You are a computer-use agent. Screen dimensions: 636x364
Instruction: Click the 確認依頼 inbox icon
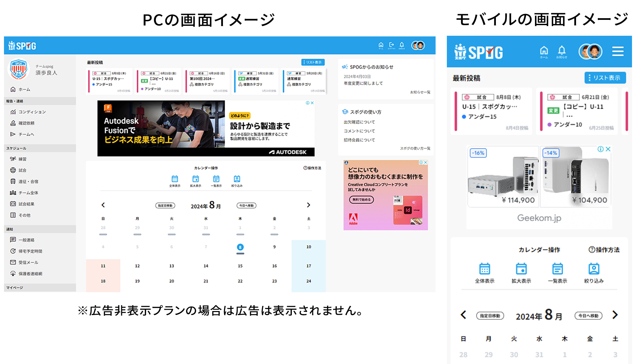[13, 123]
